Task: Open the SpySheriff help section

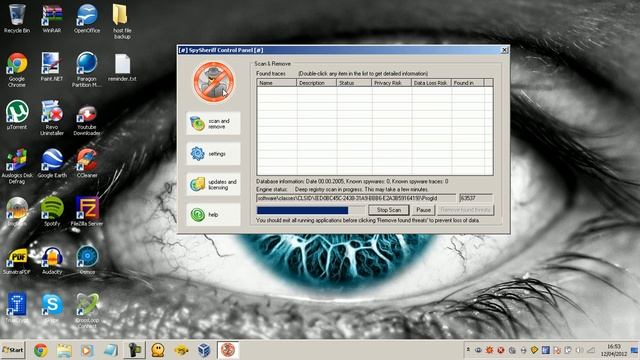Action: click(213, 215)
